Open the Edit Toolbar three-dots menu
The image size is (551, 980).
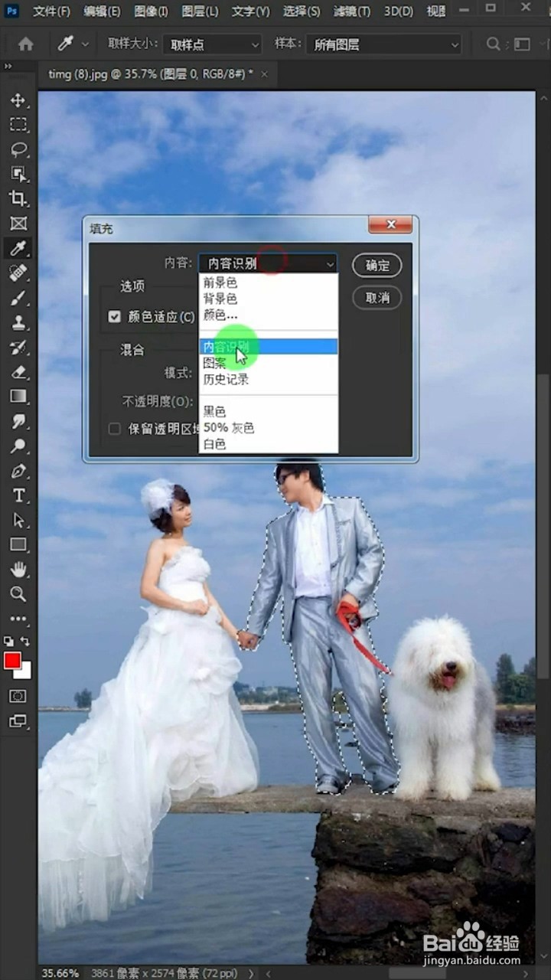18,618
